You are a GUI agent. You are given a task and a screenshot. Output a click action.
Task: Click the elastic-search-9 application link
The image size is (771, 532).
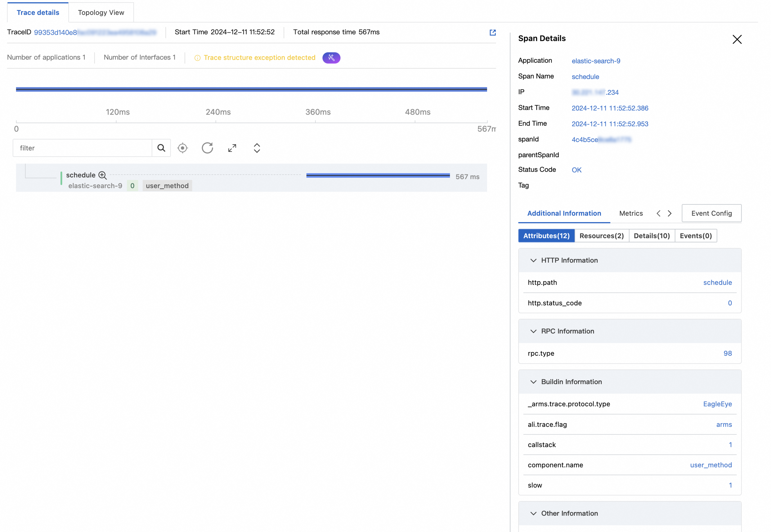click(596, 61)
